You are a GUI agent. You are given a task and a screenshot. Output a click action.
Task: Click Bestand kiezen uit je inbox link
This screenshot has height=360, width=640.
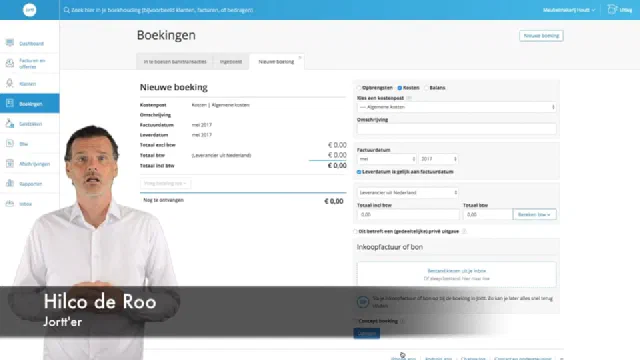pos(457,271)
